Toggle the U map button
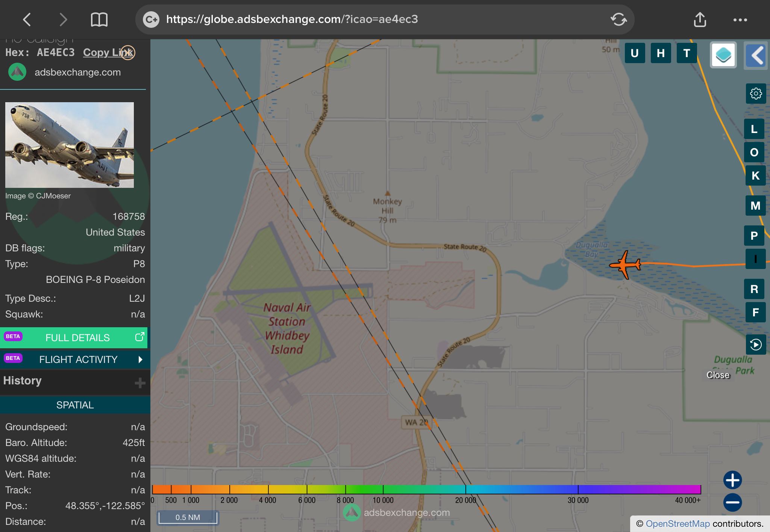770x532 pixels. [635, 53]
